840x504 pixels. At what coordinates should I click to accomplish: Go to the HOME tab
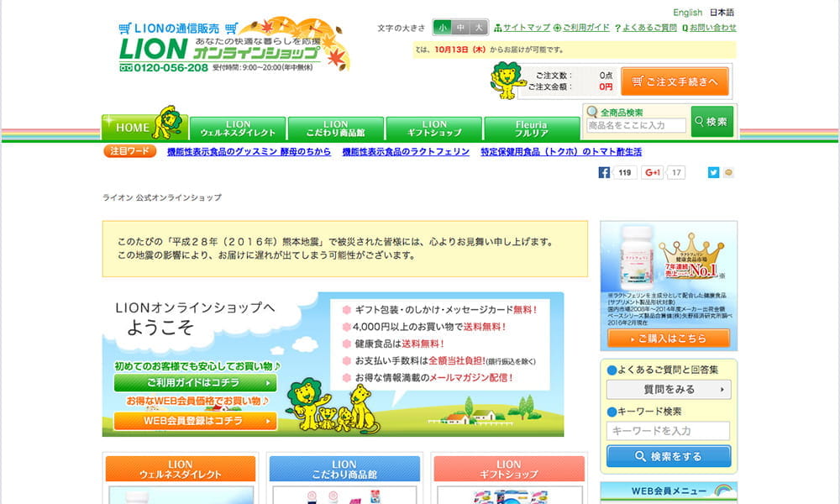click(x=144, y=127)
